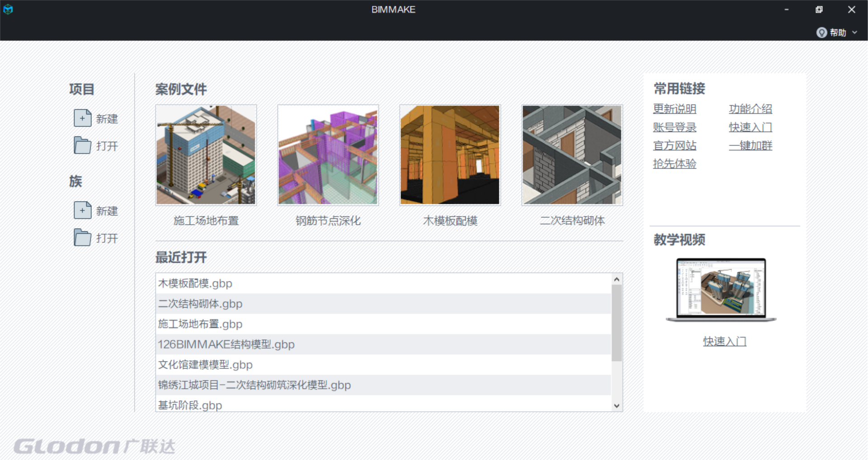Select recent file 二次结构砌体.gbp
This screenshot has width=868, height=460.
[x=383, y=304]
